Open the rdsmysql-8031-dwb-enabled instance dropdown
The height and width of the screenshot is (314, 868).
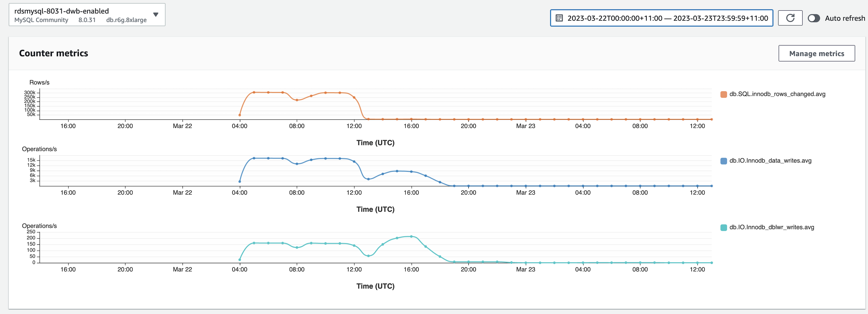(87, 15)
